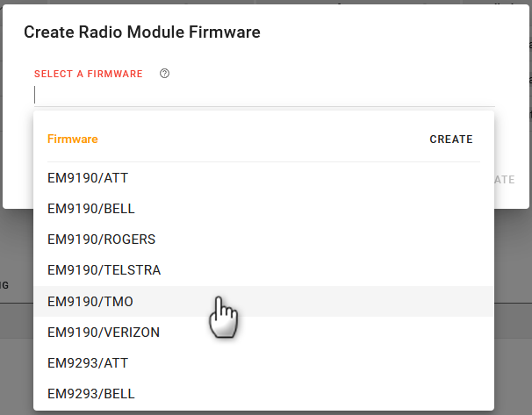
Task: Choose EM9190/ATT from the firmware list
Action: point(88,178)
